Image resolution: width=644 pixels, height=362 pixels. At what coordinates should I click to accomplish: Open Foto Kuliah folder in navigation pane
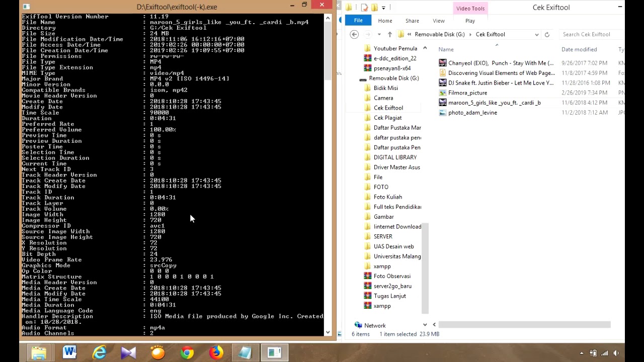(x=383, y=197)
